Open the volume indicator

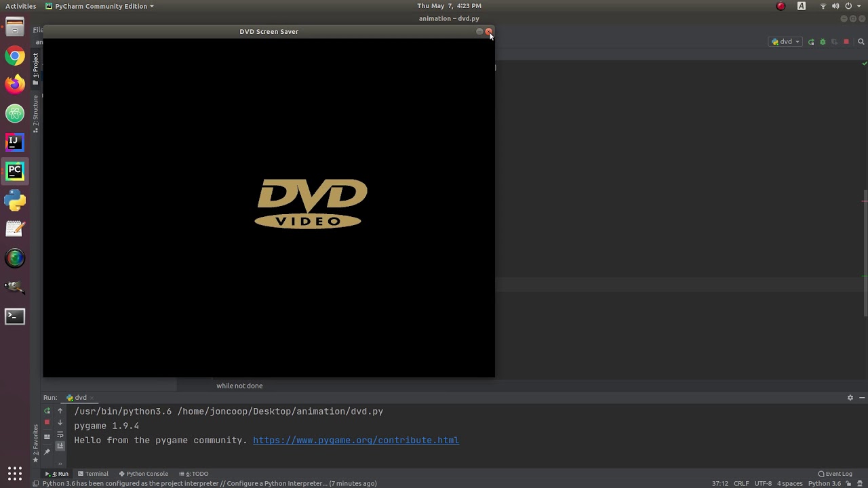point(835,6)
